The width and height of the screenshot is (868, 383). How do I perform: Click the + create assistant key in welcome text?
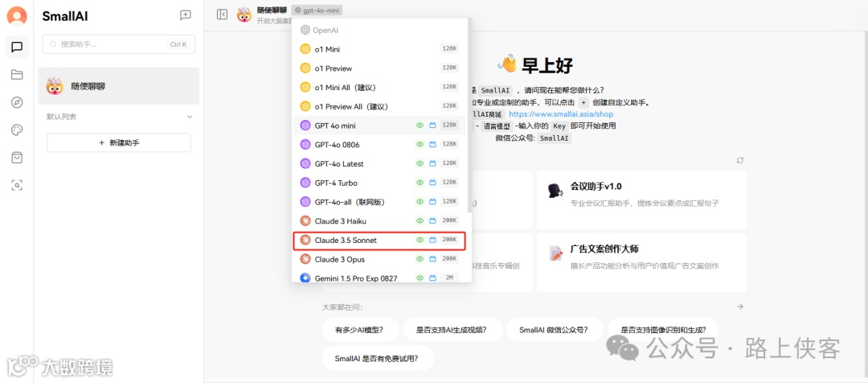pyautogui.click(x=583, y=102)
